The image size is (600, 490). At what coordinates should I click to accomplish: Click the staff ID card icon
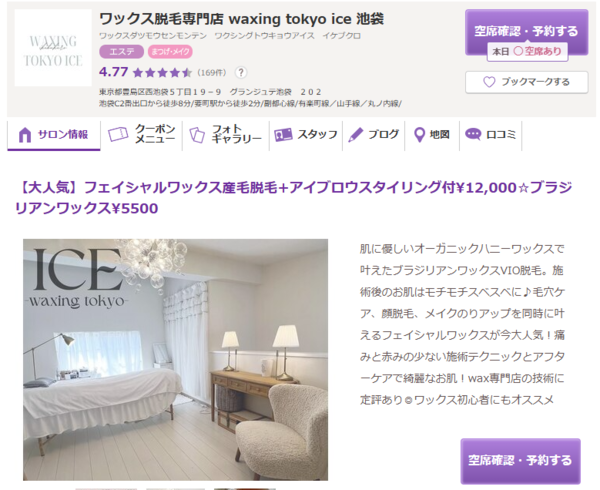pos(283,135)
